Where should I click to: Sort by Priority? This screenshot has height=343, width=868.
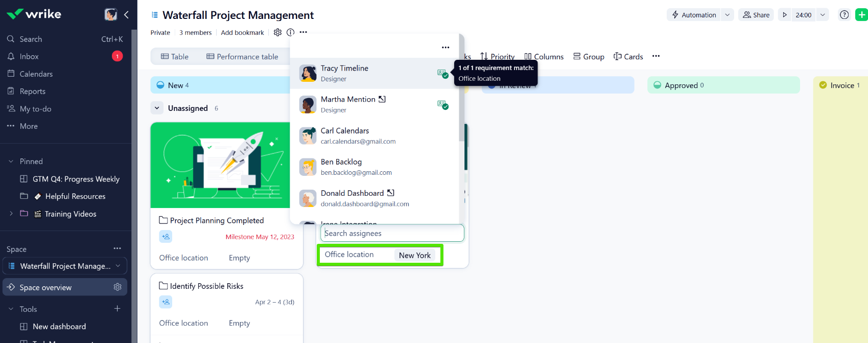(x=497, y=56)
